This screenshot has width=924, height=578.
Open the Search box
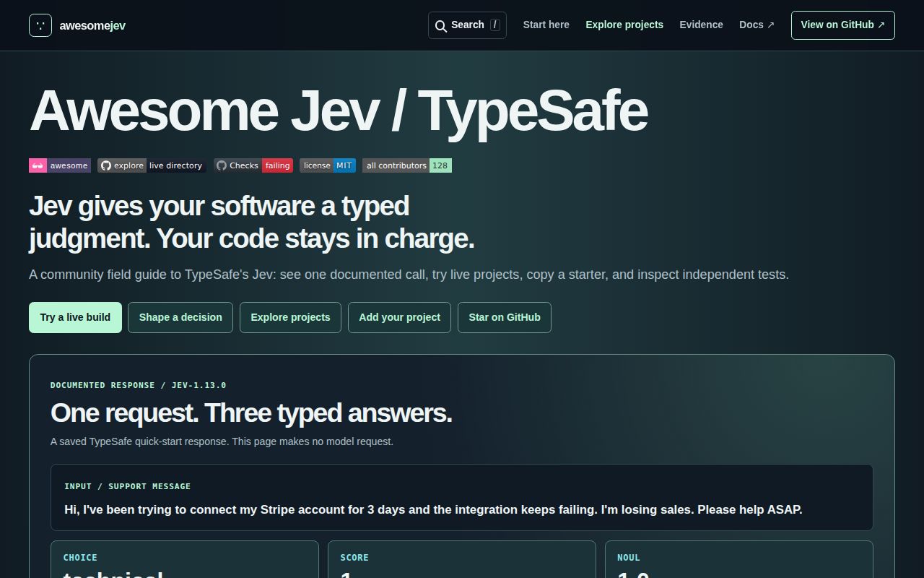467,25
